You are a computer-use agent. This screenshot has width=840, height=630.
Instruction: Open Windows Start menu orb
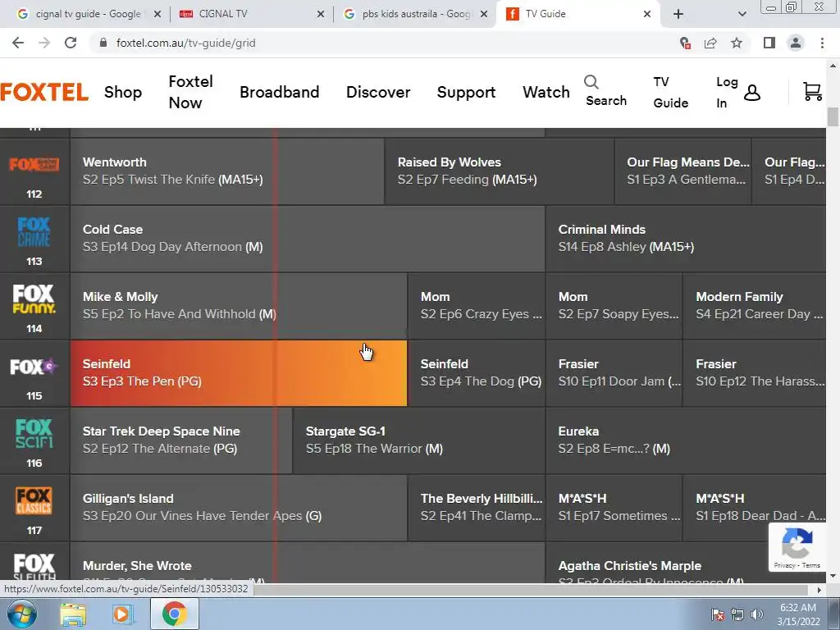(x=21, y=614)
